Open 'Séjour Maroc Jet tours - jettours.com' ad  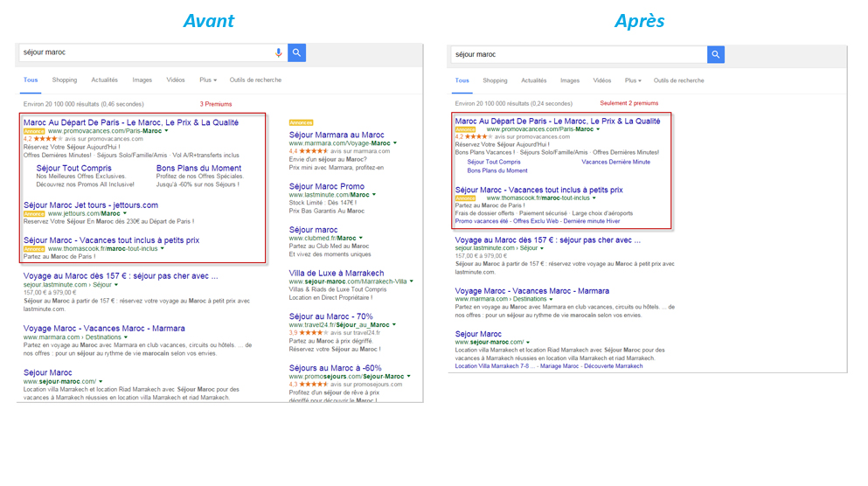pos(91,205)
